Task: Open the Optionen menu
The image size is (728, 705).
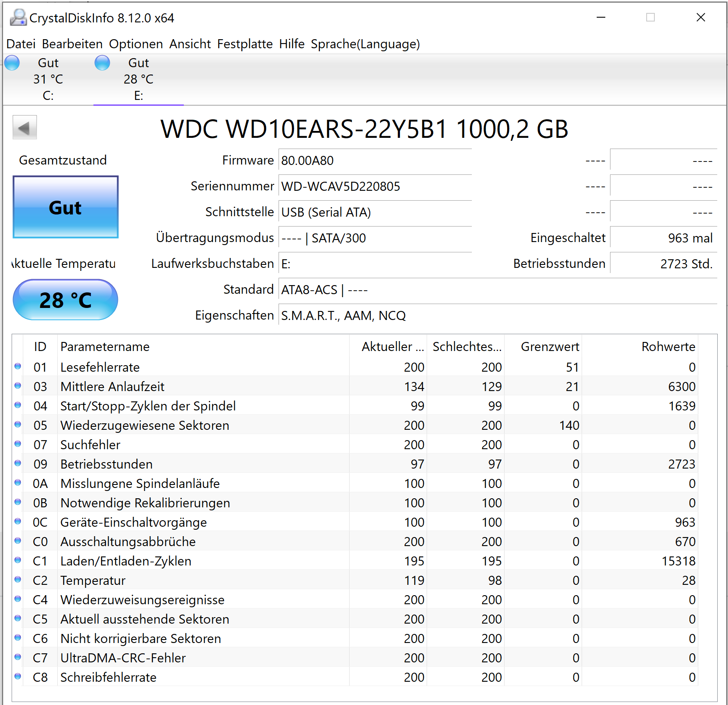Action: [x=136, y=44]
